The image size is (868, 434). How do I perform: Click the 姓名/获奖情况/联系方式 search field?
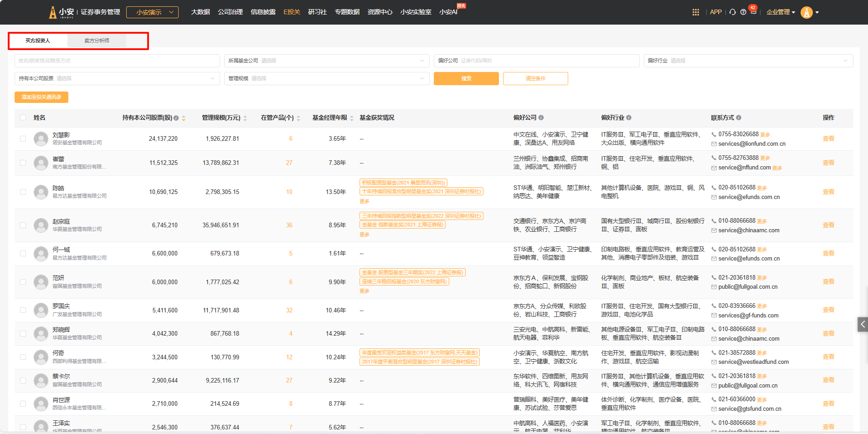117,61
